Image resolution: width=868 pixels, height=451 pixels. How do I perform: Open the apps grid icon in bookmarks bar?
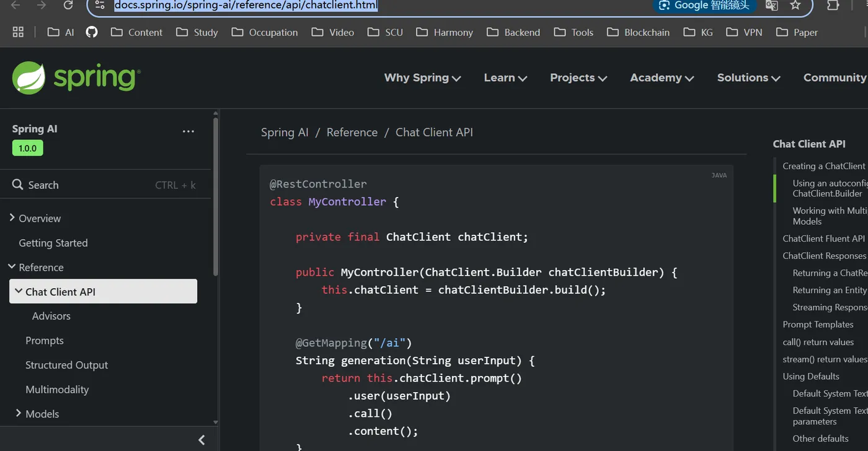click(18, 32)
